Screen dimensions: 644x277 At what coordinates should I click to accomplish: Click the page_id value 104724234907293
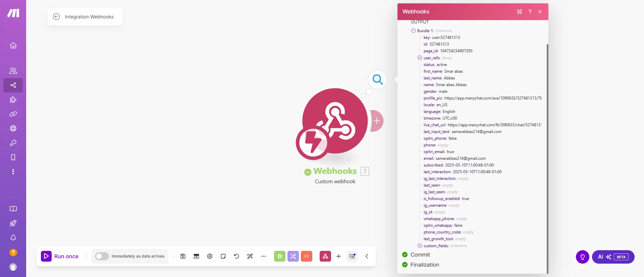[456, 51]
